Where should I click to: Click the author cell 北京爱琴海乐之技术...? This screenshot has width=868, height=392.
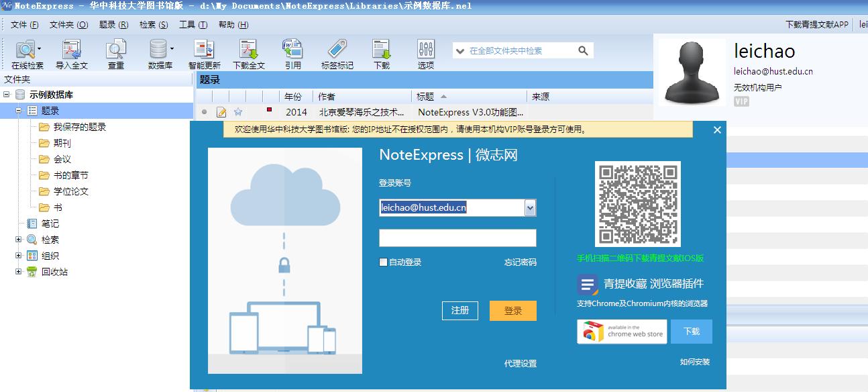click(362, 112)
